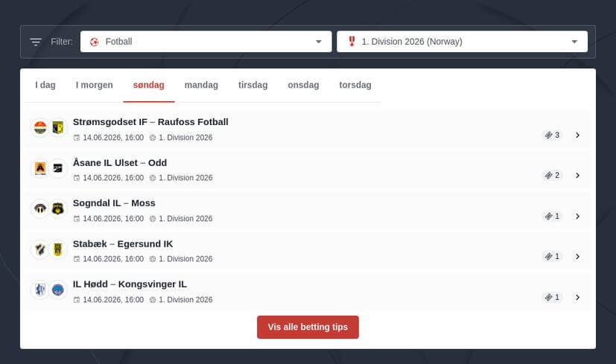Click chevron arrow on Stabæk row
616x364 pixels.
577,256
